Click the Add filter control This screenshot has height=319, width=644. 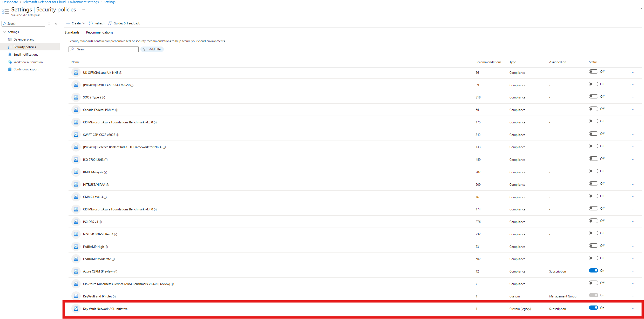tap(152, 49)
